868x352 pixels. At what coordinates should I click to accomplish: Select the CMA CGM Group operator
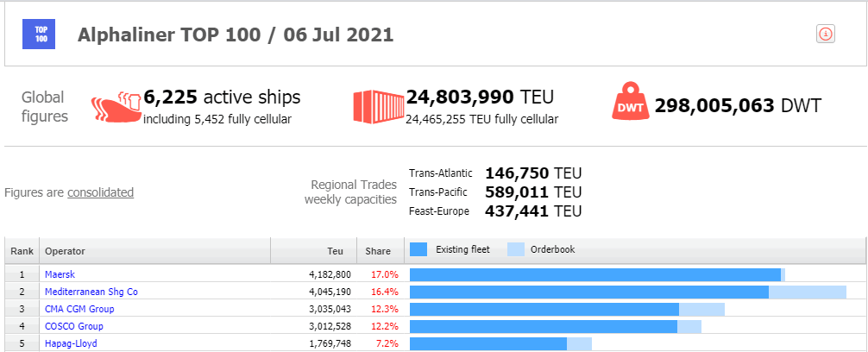click(79, 309)
